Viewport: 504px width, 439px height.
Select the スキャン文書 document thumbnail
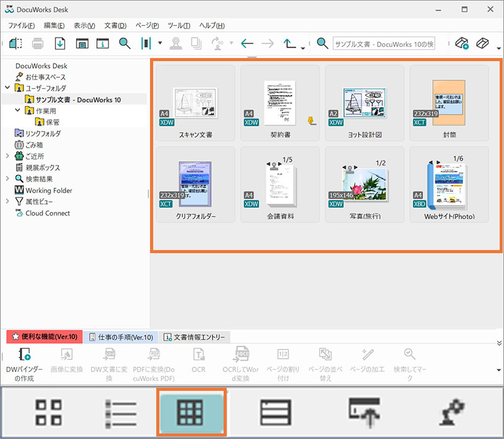coord(195,103)
